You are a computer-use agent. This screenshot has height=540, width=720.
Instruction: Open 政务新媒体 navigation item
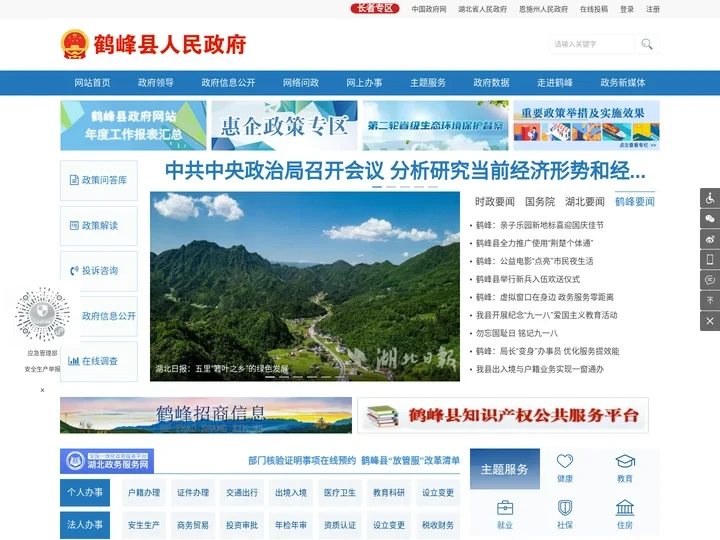[623, 83]
